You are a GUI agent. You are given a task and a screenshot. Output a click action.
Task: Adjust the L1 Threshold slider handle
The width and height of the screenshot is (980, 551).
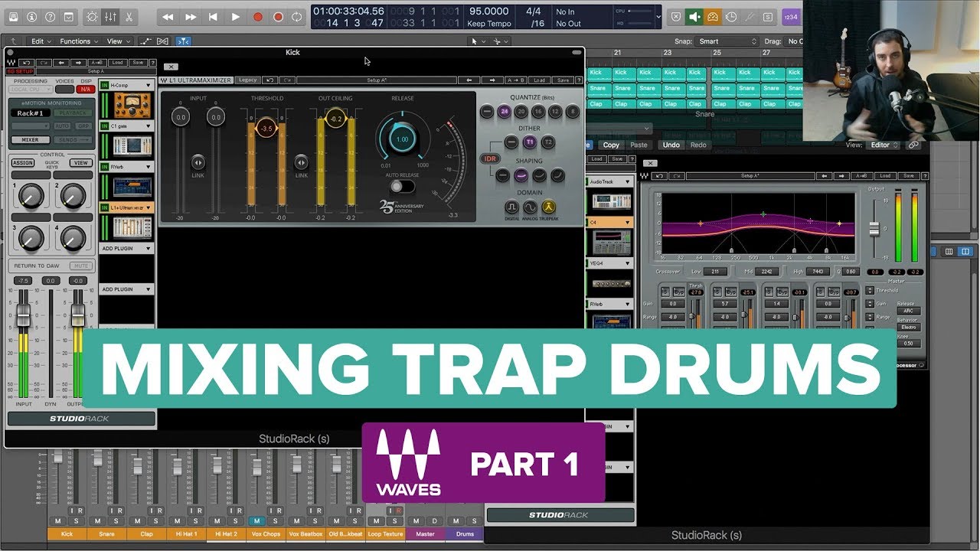pyautogui.click(x=266, y=129)
